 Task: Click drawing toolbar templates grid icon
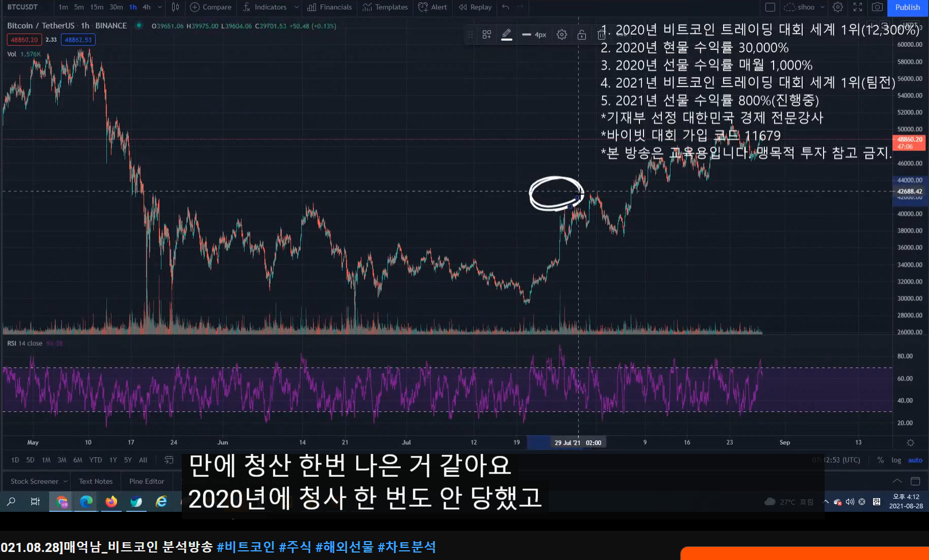click(x=487, y=35)
